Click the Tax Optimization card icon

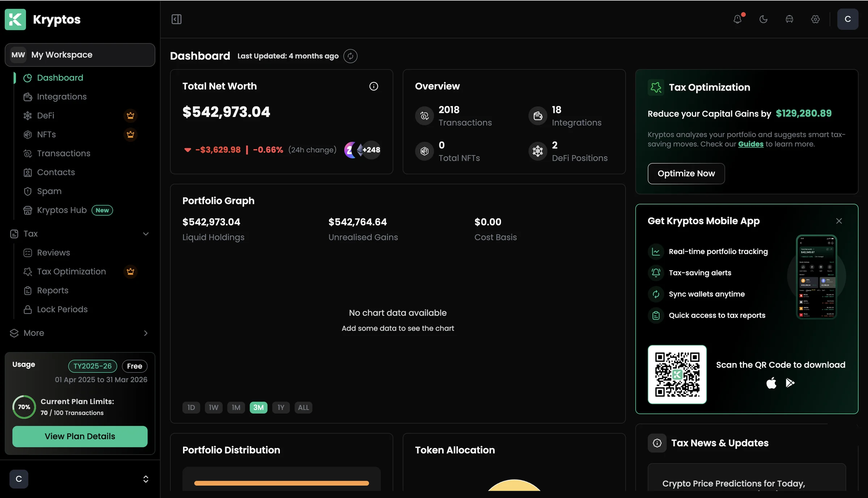pos(656,87)
